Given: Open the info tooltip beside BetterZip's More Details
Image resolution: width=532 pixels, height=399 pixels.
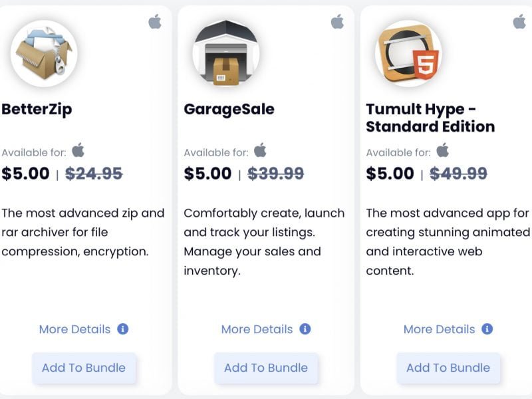Looking at the screenshot, I should coord(123,329).
